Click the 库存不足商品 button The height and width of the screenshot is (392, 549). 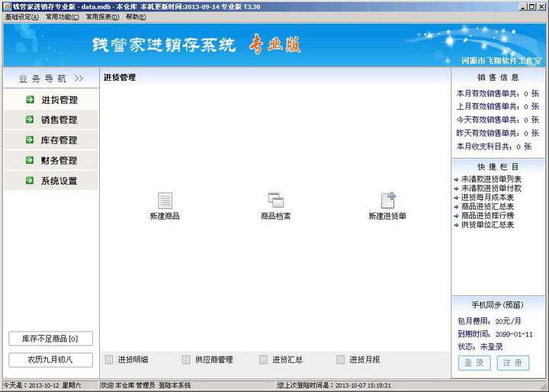[50, 339]
